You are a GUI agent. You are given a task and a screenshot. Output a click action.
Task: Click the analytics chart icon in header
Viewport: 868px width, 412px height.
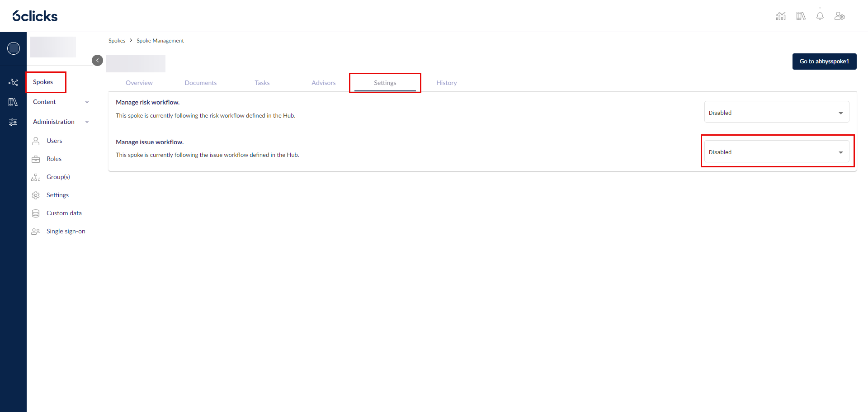tap(781, 16)
